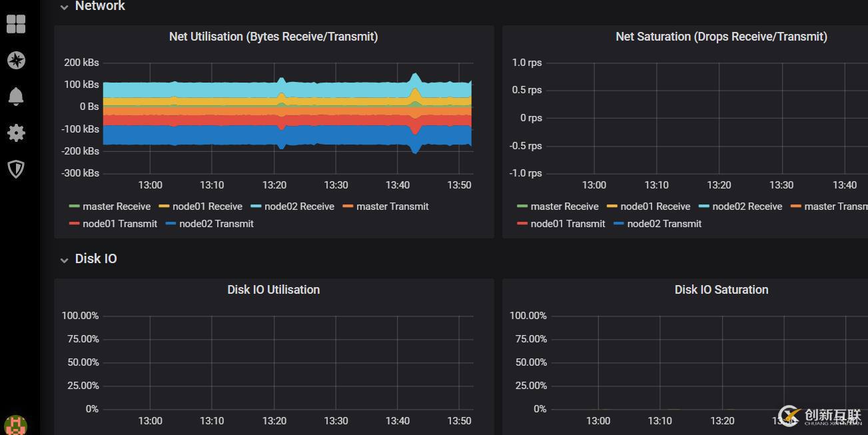868x435 pixels.
Task: Open the Server Admin shield icon
Action: coord(16,169)
